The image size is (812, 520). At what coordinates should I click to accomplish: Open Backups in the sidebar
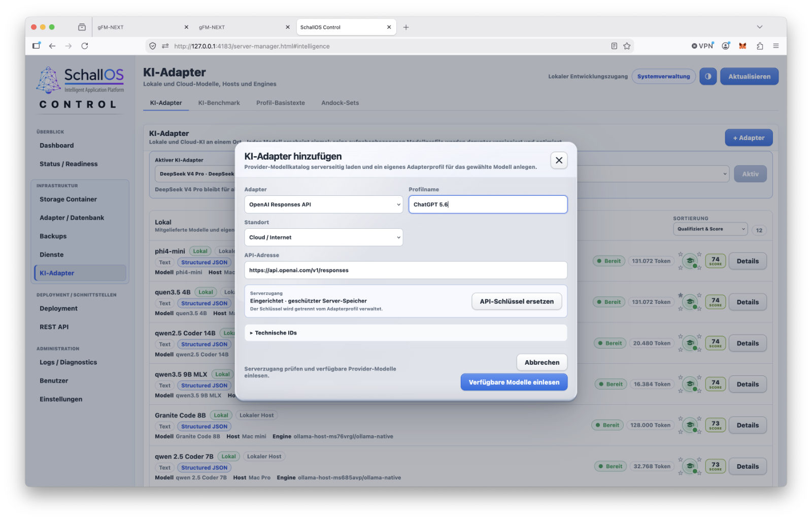click(x=53, y=236)
